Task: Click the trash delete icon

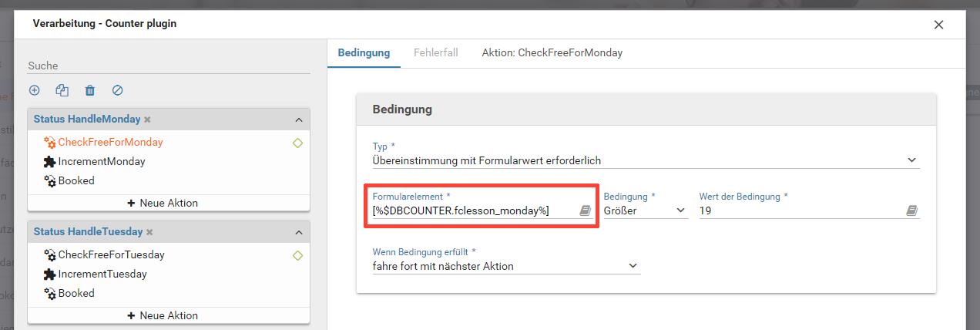Action: 90,90
